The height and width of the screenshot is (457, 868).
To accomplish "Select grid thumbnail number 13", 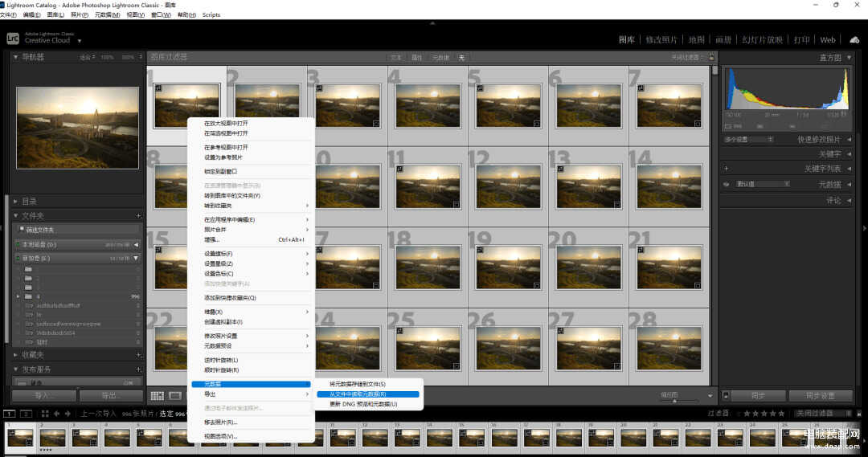I will [x=588, y=186].
